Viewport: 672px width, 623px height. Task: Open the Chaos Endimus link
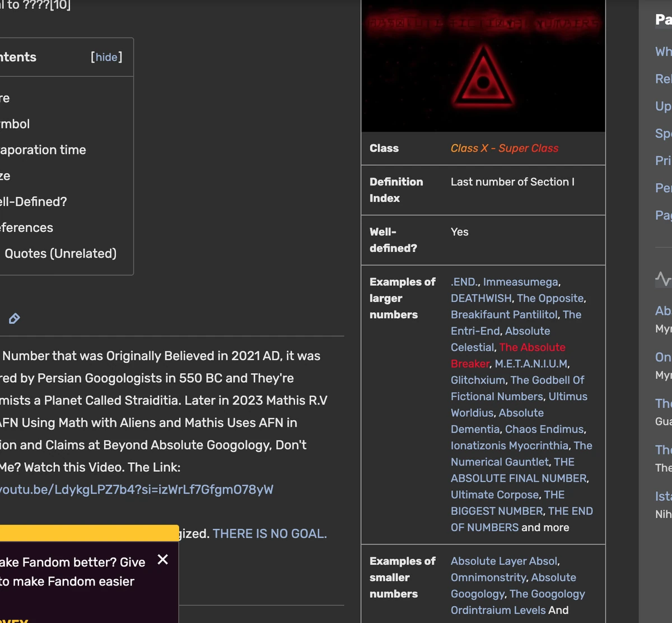coord(545,430)
